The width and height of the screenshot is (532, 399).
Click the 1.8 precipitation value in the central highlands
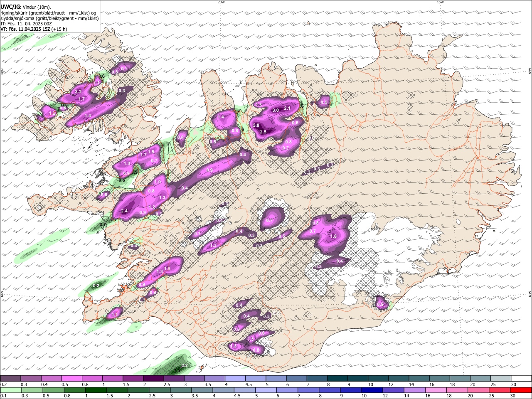tap(333, 236)
